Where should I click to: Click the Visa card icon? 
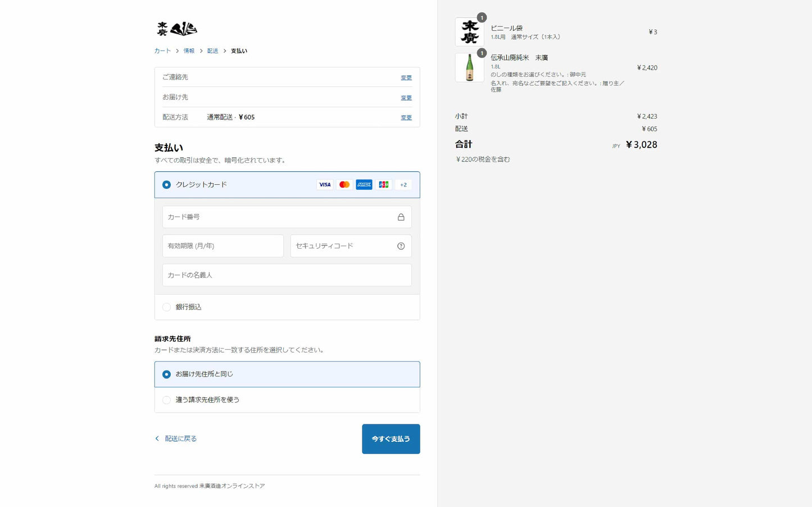[x=325, y=185]
